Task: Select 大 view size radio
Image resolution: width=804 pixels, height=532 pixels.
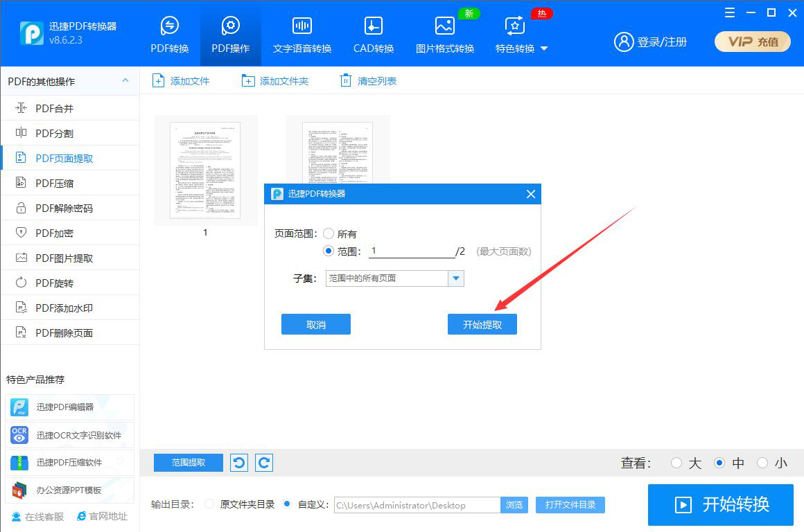Action: click(676, 463)
